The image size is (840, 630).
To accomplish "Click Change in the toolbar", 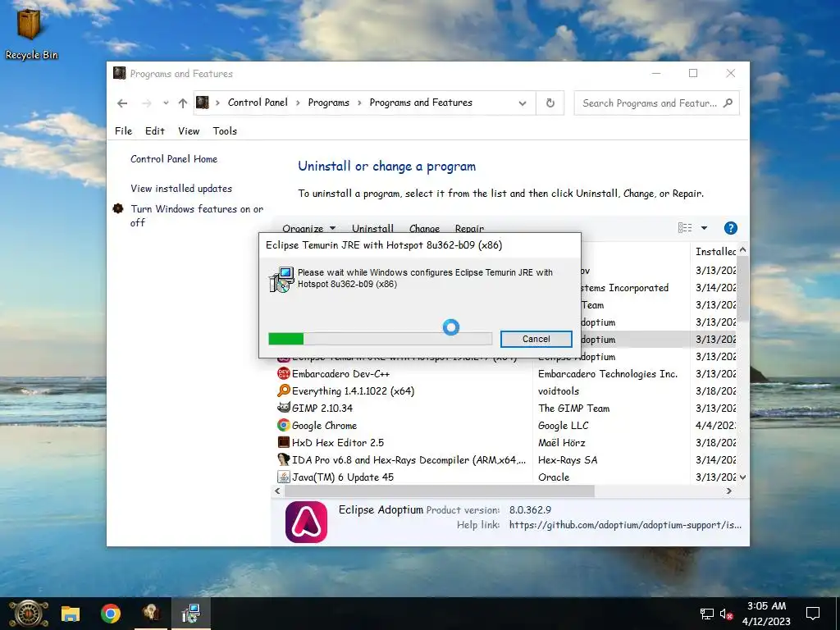I will [424, 228].
